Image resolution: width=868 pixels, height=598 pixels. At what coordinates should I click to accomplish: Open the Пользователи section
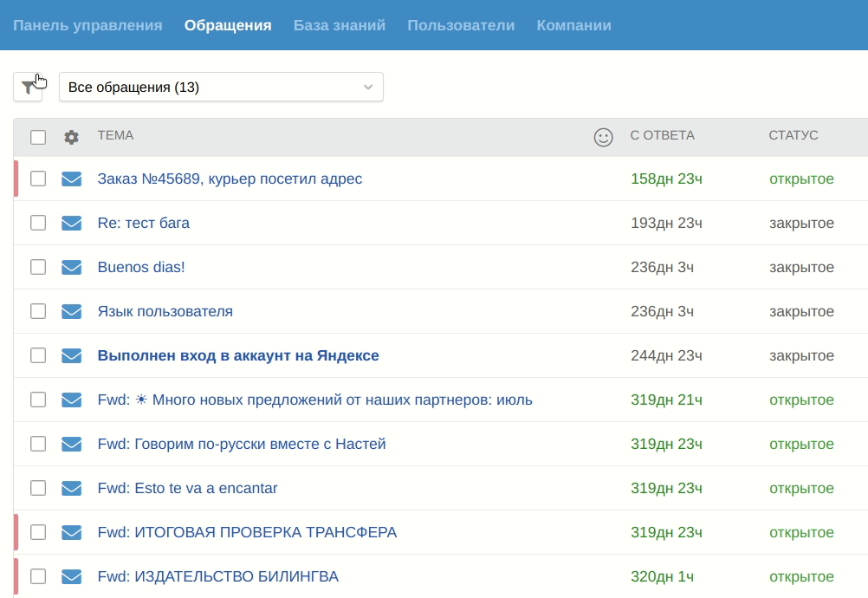(461, 25)
